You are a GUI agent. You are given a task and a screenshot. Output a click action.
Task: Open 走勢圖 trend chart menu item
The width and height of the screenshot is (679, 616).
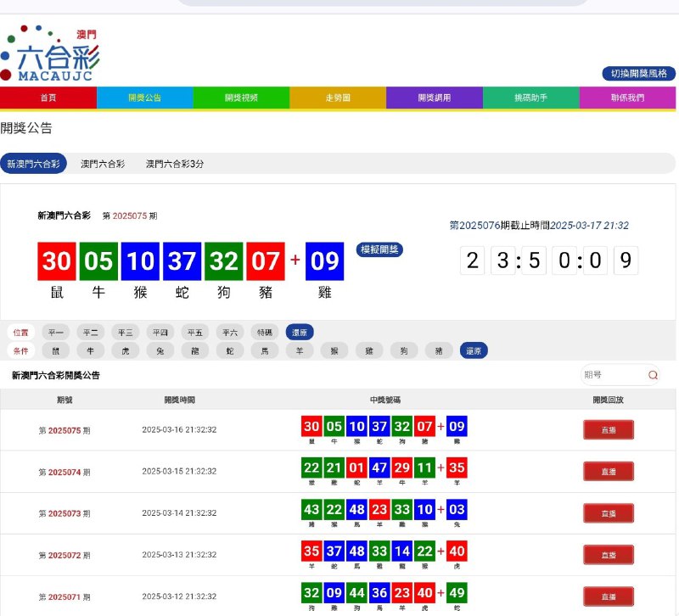(x=338, y=98)
